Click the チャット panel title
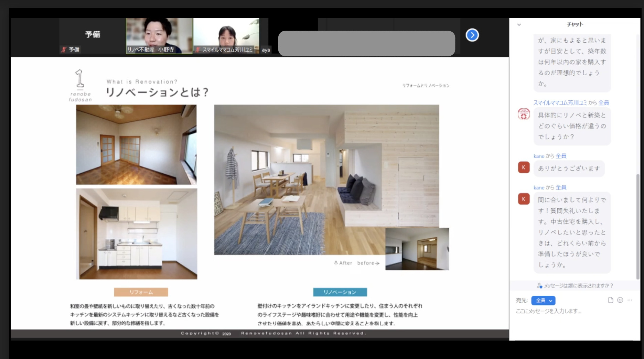 (575, 24)
